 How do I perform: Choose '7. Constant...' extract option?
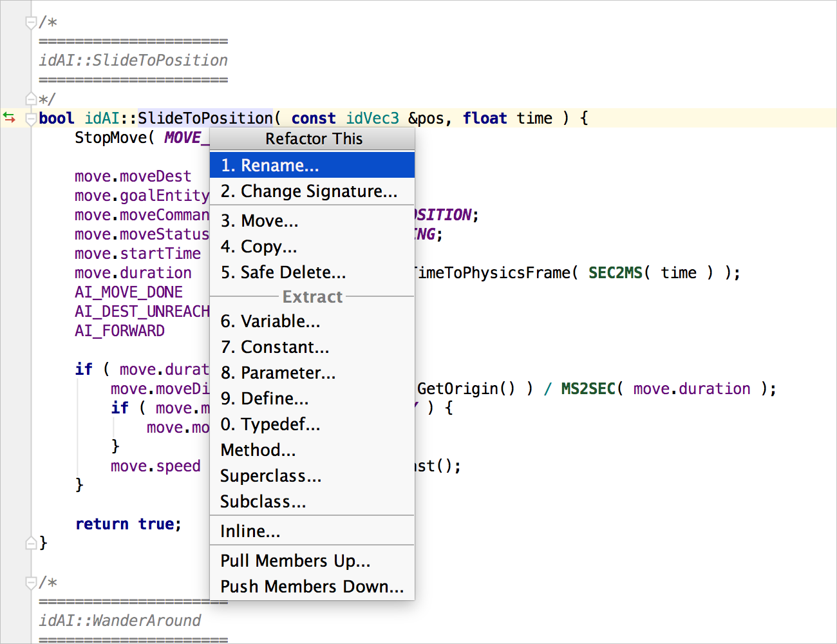point(312,347)
